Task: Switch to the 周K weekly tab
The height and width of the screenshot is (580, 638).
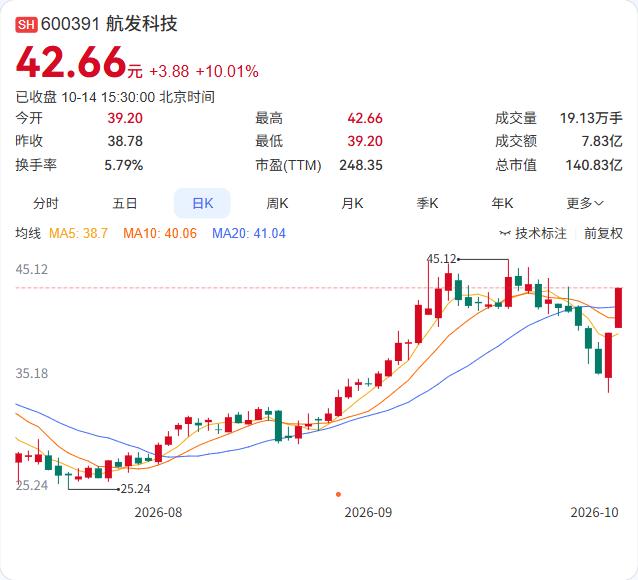Action: click(277, 203)
